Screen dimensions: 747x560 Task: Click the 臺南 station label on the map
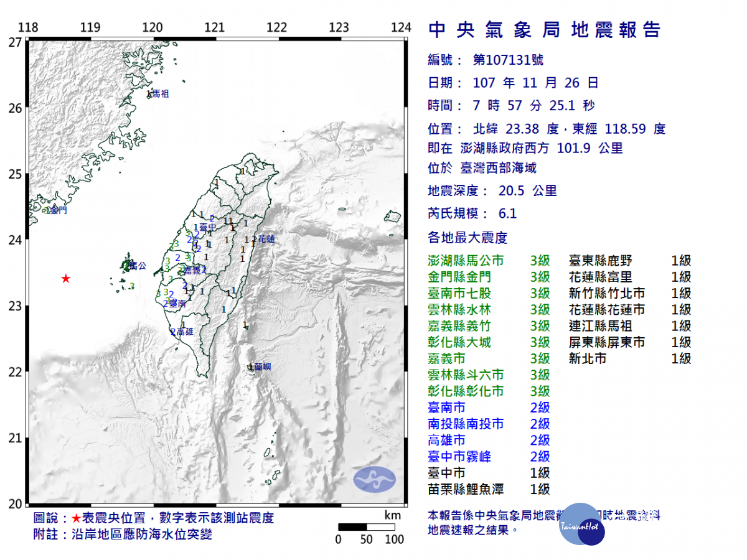click(177, 304)
